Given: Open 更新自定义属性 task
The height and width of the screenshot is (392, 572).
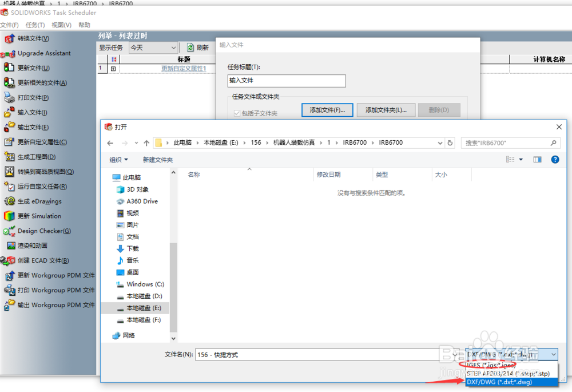Looking at the screenshot, I should [x=42, y=142].
